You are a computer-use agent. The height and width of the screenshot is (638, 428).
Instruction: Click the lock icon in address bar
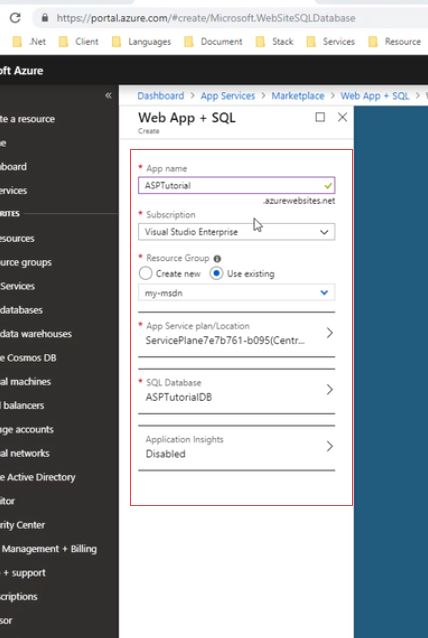click(45, 17)
